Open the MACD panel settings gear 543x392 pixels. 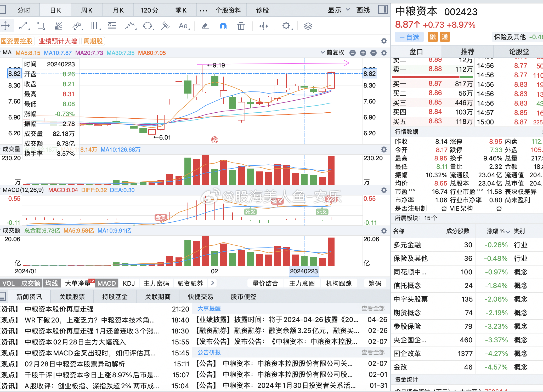pos(384,190)
